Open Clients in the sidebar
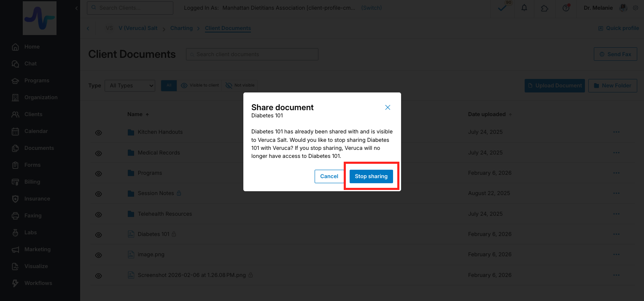The width and height of the screenshot is (644, 301). (33, 114)
